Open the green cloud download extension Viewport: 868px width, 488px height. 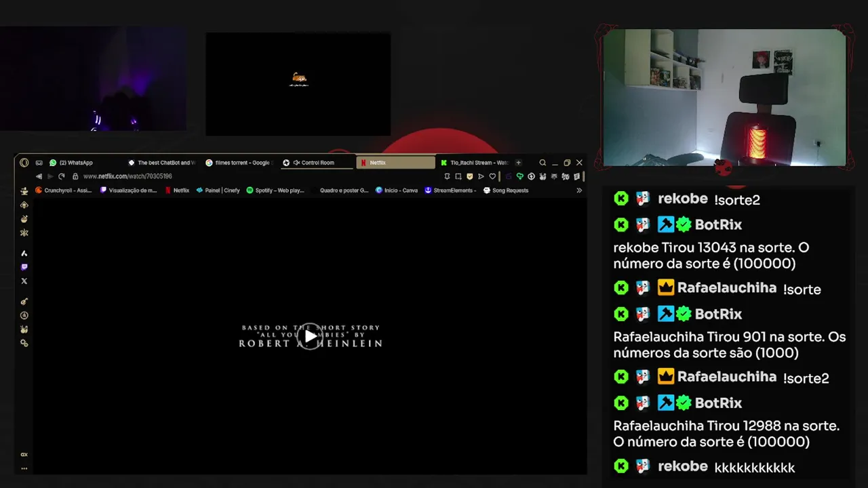(x=520, y=176)
